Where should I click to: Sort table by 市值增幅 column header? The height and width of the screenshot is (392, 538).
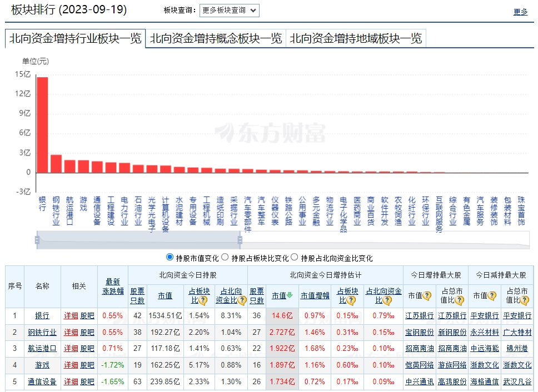click(x=315, y=295)
